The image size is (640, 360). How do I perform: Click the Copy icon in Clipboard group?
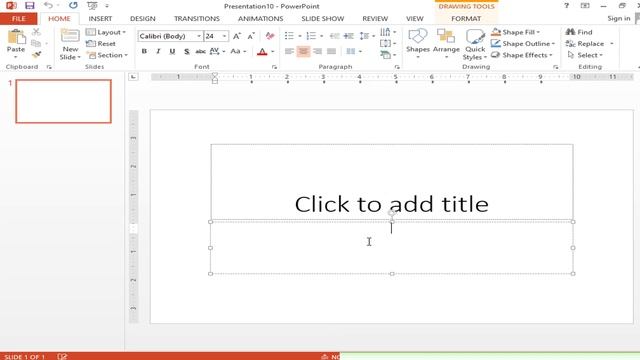pyautogui.click(x=36, y=43)
